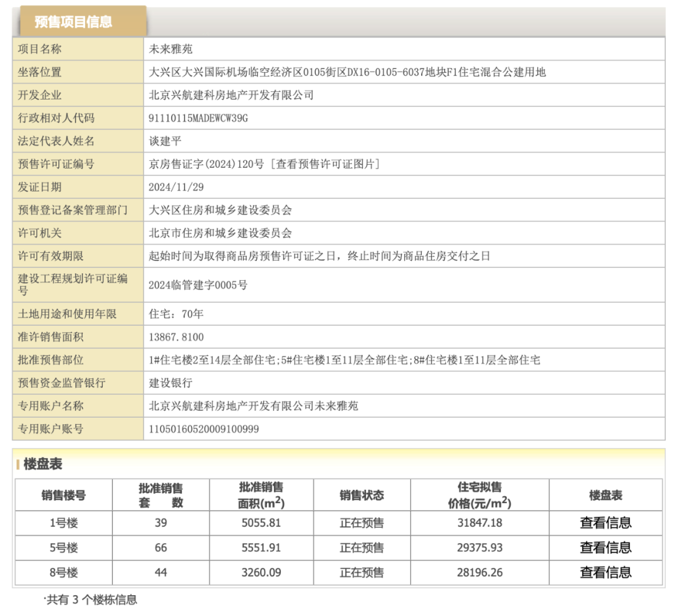
Task: Select building cell 8号楼
Action: click(64, 573)
